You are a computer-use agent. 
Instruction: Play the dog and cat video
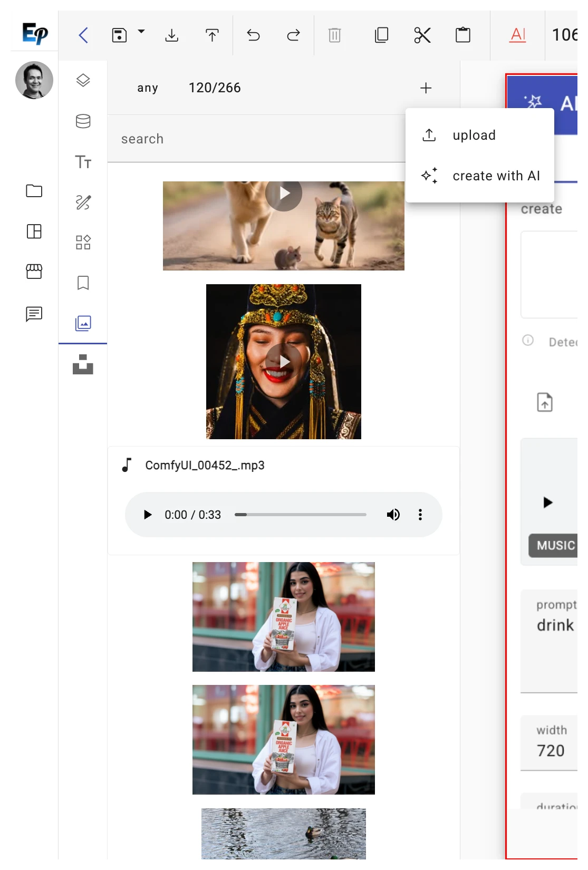[284, 193]
